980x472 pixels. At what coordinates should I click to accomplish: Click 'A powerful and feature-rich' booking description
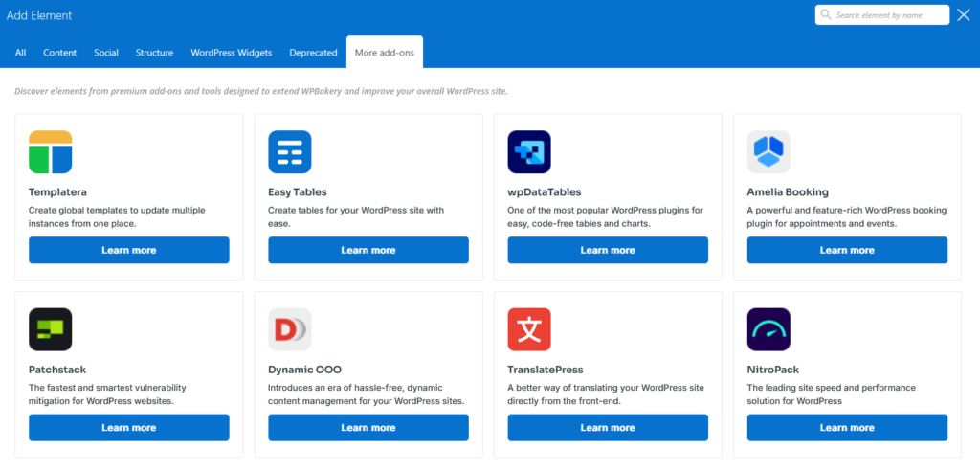click(x=847, y=216)
